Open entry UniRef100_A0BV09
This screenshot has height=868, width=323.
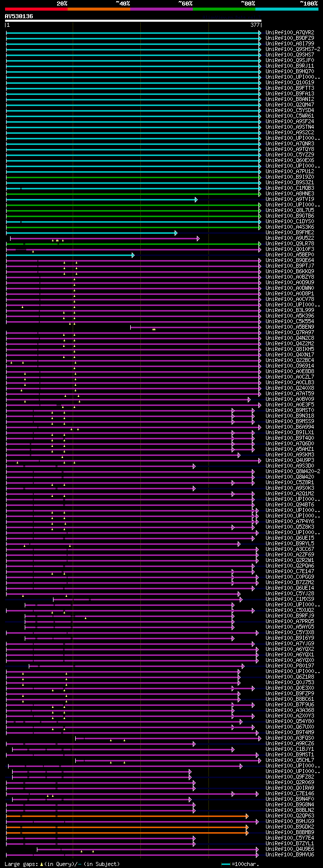[x=290, y=399]
